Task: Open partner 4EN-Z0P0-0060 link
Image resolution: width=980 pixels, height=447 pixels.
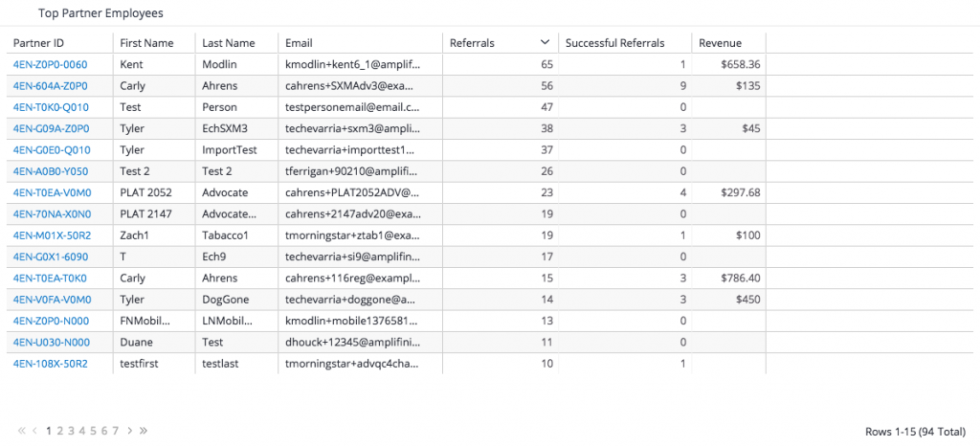Action: (50, 64)
